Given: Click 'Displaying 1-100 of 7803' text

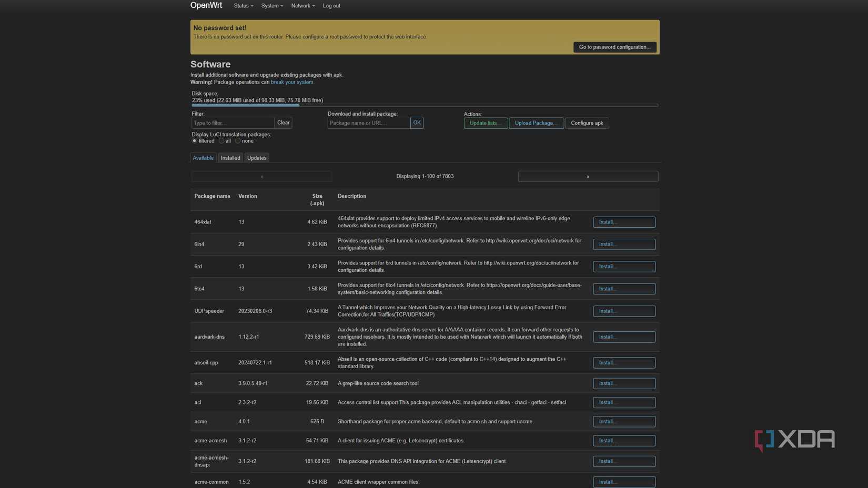Looking at the screenshot, I should coord(425,177).
